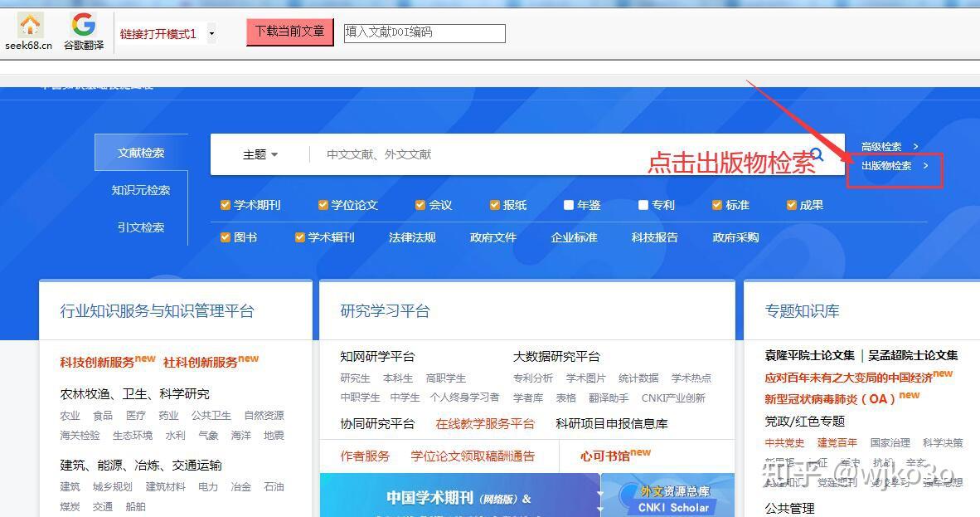Open the 政府文件 link
Screen dimensions: 980x517
pos(493,238)
